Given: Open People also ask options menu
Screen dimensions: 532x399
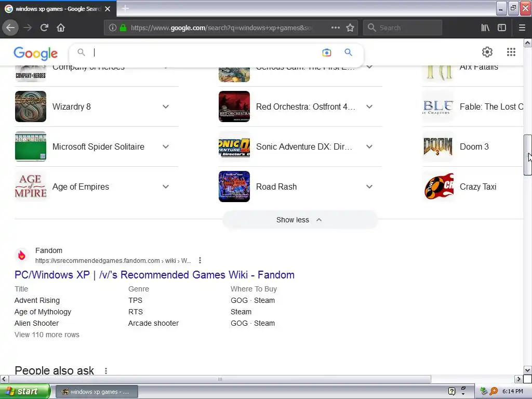Looking at the screenshot, I should [x=106, y=370].
